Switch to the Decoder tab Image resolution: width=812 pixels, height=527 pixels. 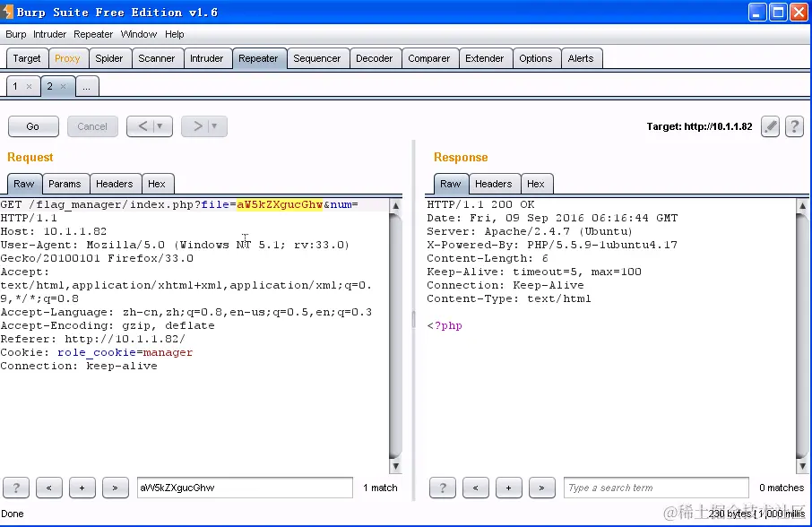[375, 58]
